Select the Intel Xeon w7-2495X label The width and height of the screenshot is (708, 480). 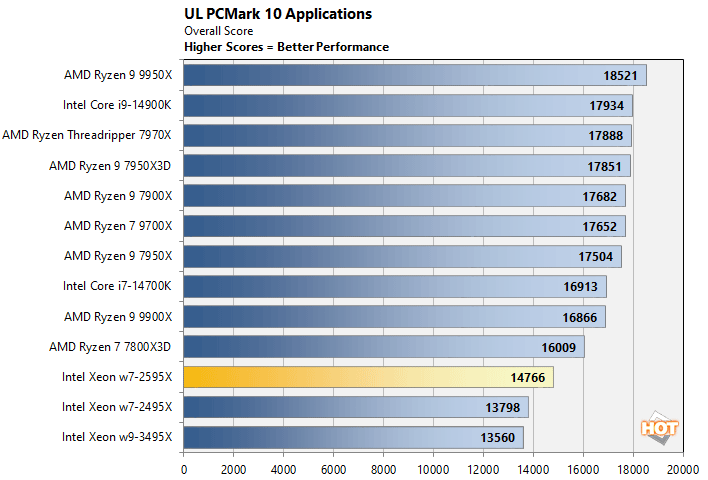(x=117, y=407)
